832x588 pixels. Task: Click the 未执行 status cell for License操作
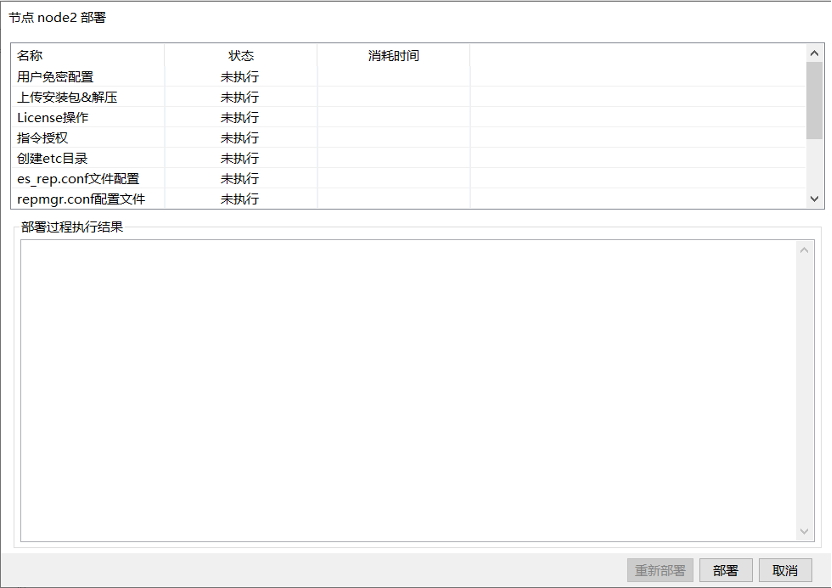pyautogui.click(x=240, y=117)
